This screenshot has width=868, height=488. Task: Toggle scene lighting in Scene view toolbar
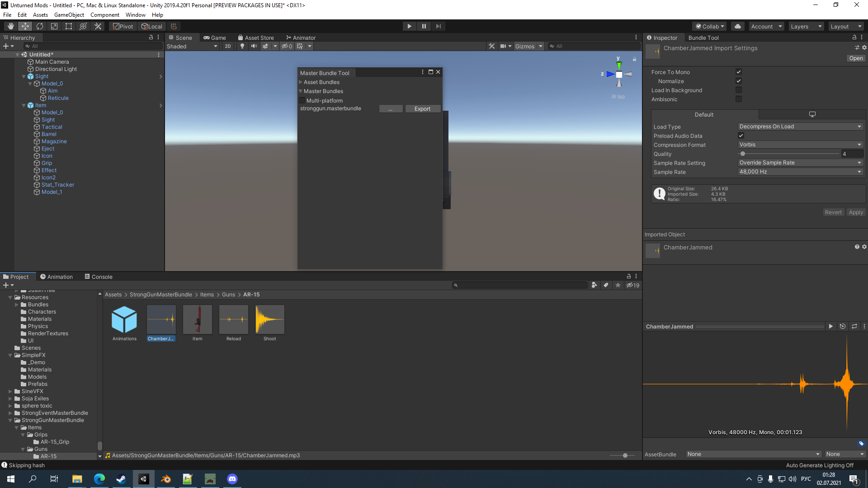[242, 46]
